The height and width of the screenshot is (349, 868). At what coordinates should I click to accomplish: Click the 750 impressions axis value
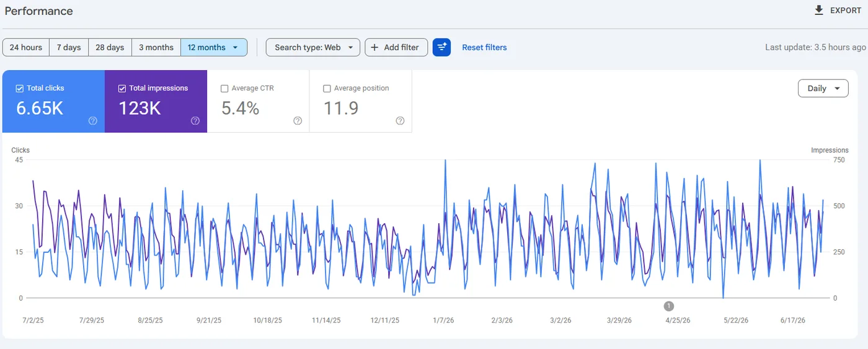click(x=839, y=160)
